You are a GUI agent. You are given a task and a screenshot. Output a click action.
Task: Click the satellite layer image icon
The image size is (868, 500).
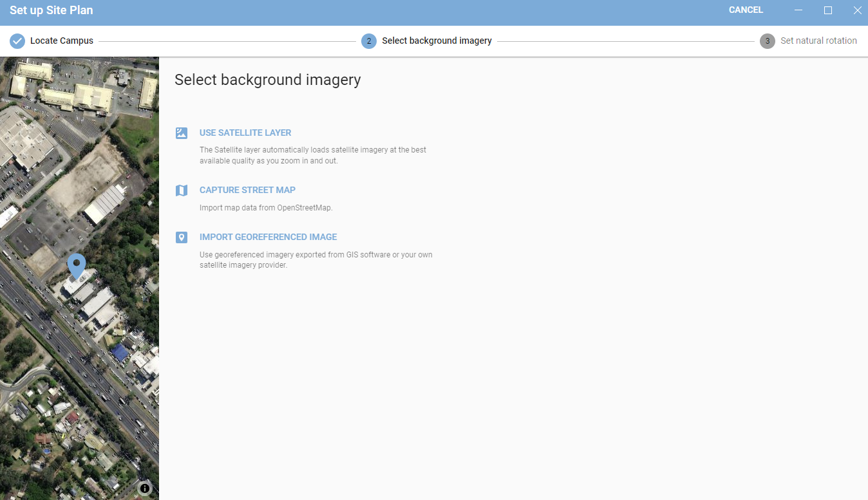click(182, 133)
